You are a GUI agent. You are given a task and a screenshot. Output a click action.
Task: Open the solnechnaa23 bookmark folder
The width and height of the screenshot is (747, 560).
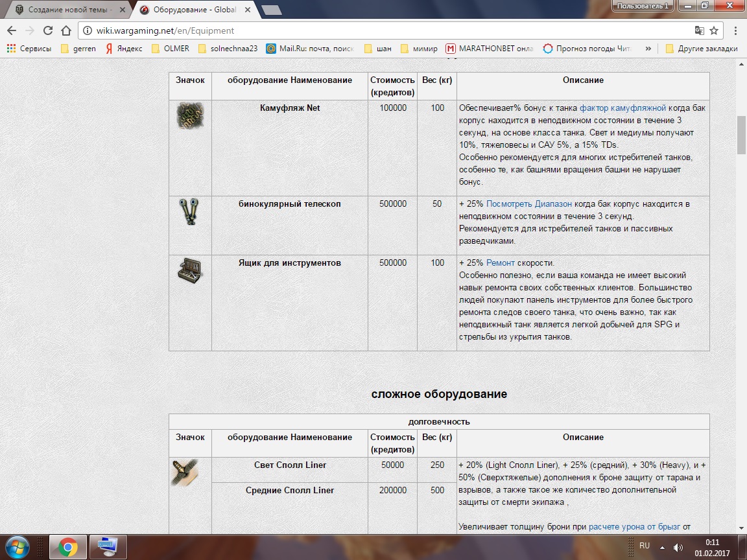(228, 48)
